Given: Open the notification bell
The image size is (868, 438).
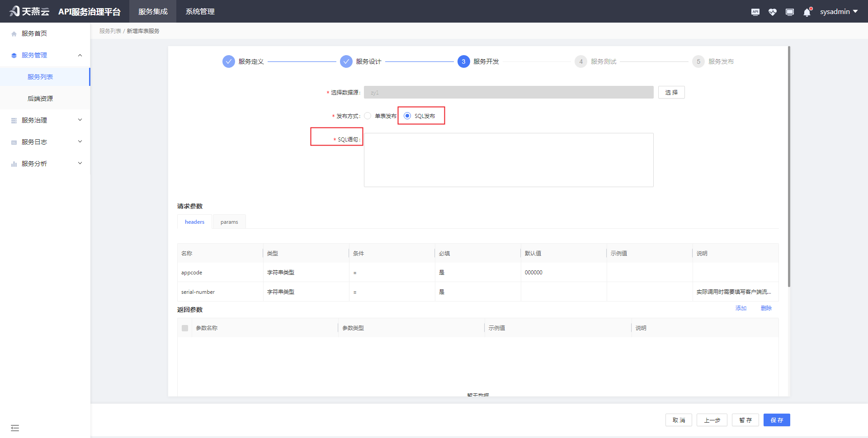Looking at the screenshot, I should pyautogui.click(x=807, y=12).
